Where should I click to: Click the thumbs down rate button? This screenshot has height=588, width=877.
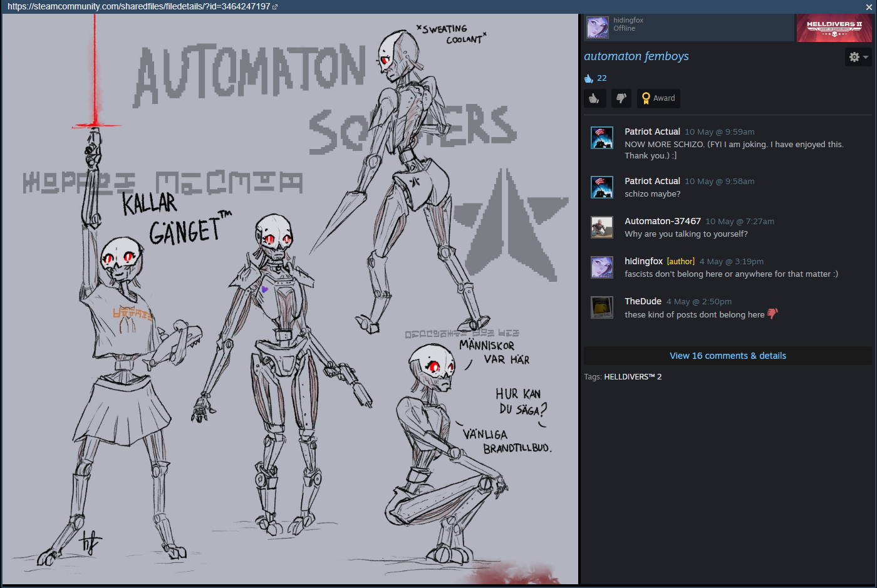point(621,98)
